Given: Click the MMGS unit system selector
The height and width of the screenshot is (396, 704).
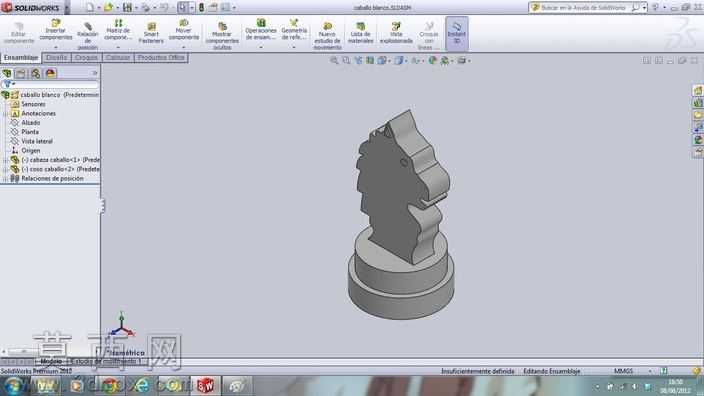Looking at the screenshot, I should (x=623, y=371).
